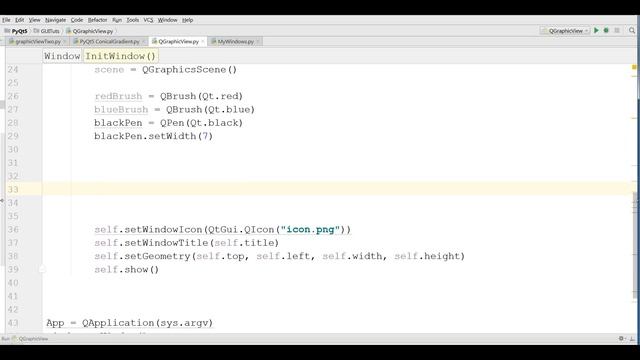The height and width of the screenshot is (360, 640).
Task: Open the Edit menu
Action: pos(20,20)
